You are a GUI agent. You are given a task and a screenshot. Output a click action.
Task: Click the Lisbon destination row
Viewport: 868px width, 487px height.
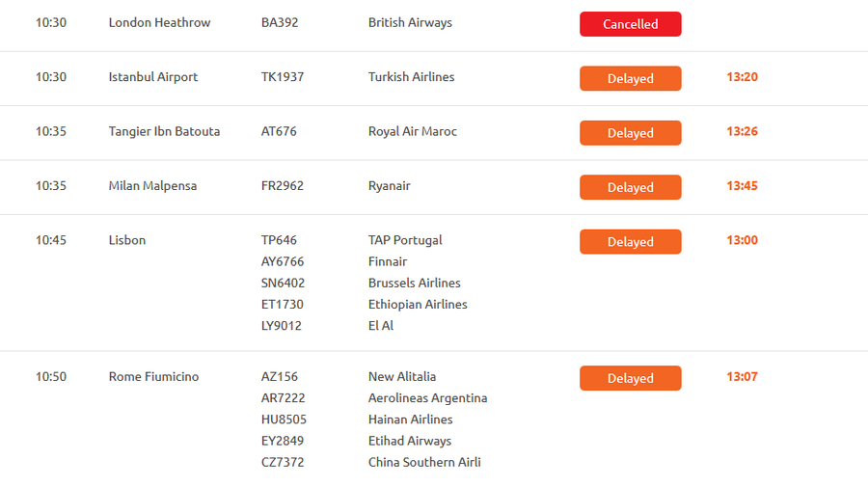[x=127, y=240]
